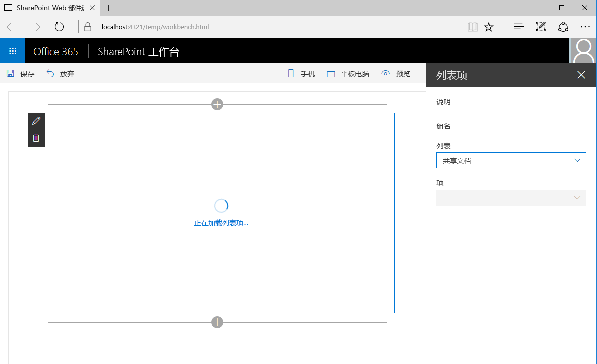
Task: Select the pencil edit icon on the web part
Action: click(36, 120)
